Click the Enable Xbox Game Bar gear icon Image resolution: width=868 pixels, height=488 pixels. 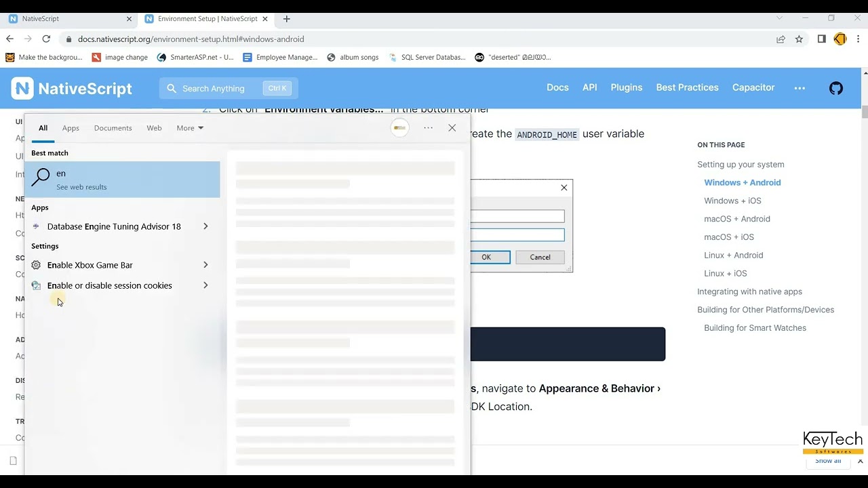(x=36, y=265)
